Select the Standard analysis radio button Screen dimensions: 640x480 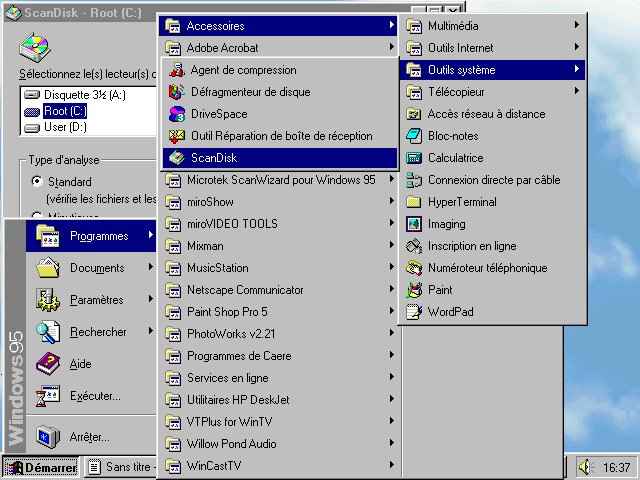[37, 181]
